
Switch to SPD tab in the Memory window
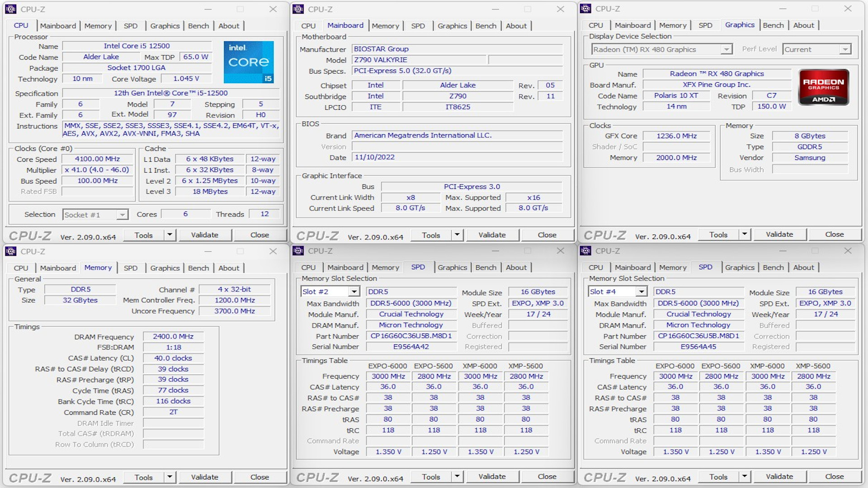(x=131, y=268)
